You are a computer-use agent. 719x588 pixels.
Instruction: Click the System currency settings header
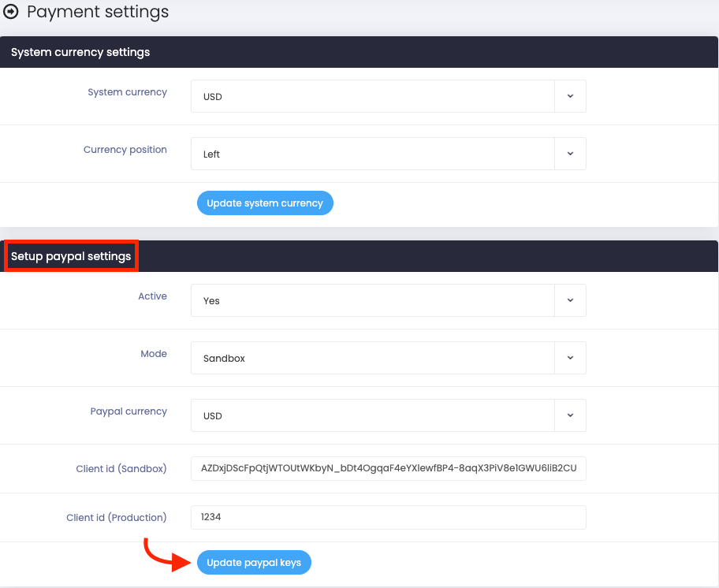pyautogui.click(x=80, y=52)
